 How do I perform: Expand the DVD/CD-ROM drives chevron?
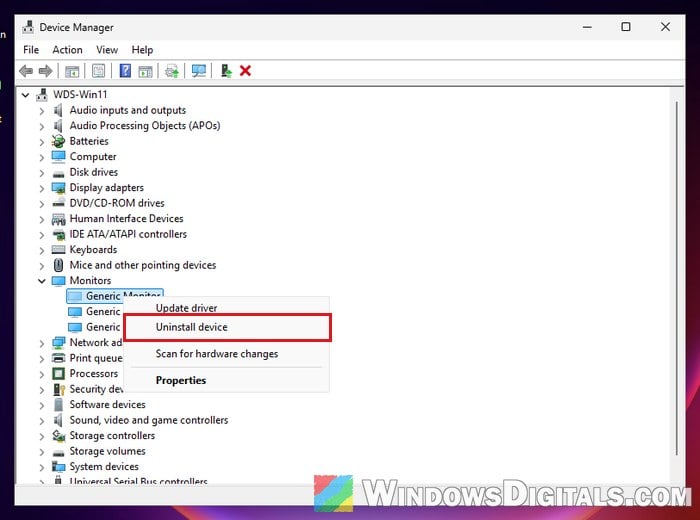pyautogui.click(x=42, y=204)
